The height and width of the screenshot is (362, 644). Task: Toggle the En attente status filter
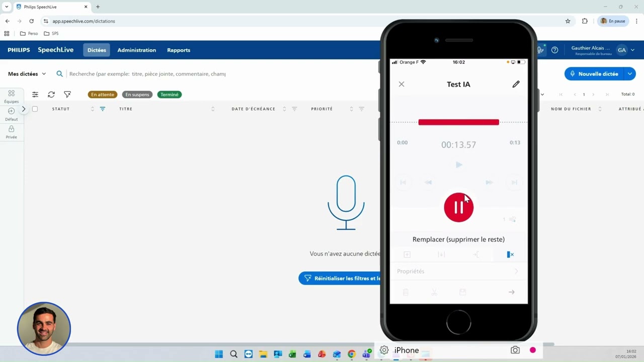[103, 95]
